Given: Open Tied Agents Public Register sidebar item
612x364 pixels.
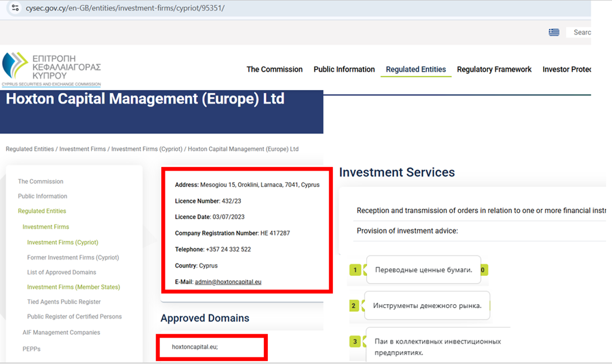Looking at the screenshot, I should (64, 302).
